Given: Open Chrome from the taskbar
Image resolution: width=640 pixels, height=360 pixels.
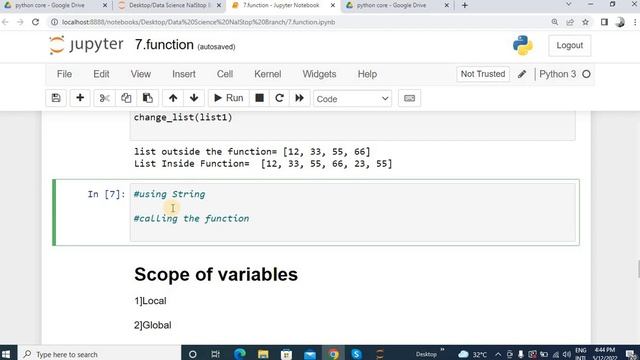Looking at the screenshot, I should pos(333,354).
